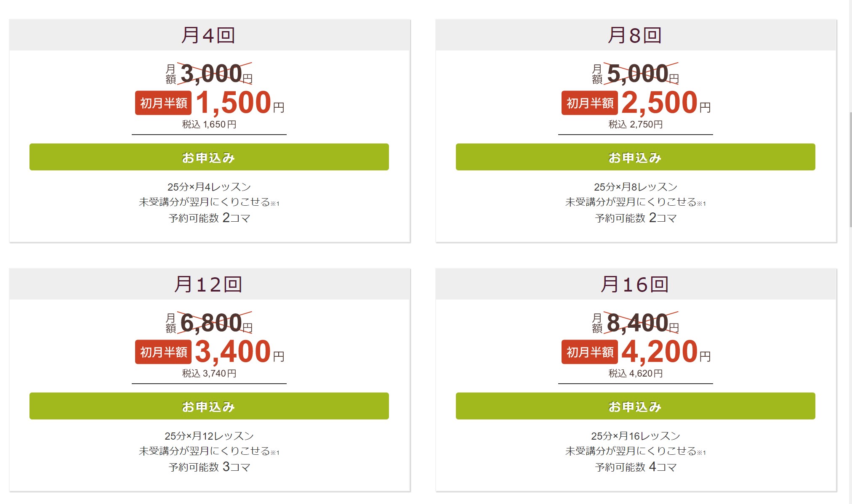This screenshot has width=852, height=504.
Task: Click the crossed-out 3,000円 price
Action: tap(216, 74)
